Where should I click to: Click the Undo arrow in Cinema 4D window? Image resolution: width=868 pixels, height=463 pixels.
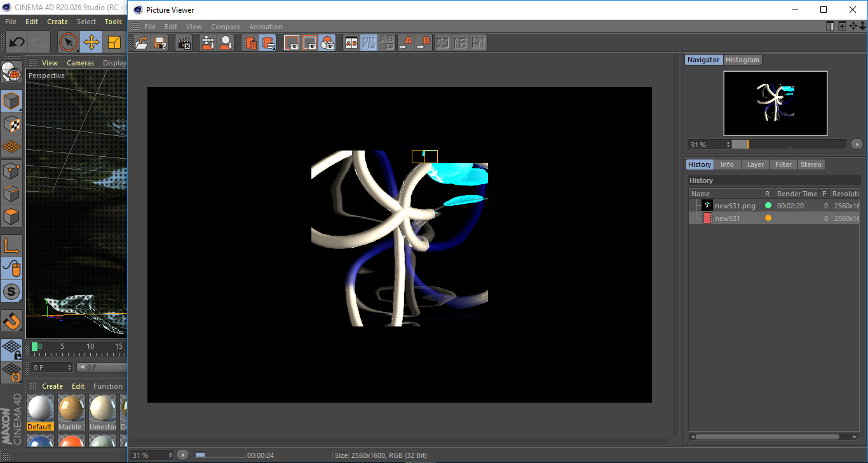[17, 43]
